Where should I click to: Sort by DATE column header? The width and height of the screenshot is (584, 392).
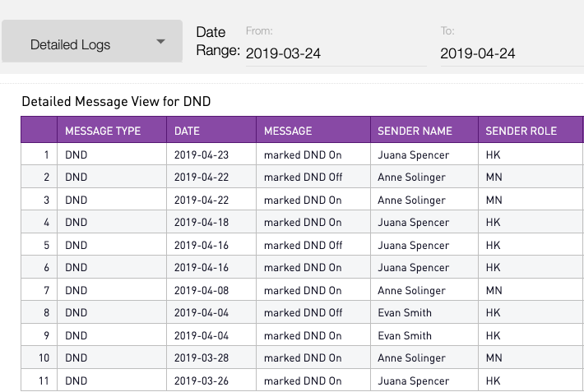pyautogui.click(x=187, y=131)
